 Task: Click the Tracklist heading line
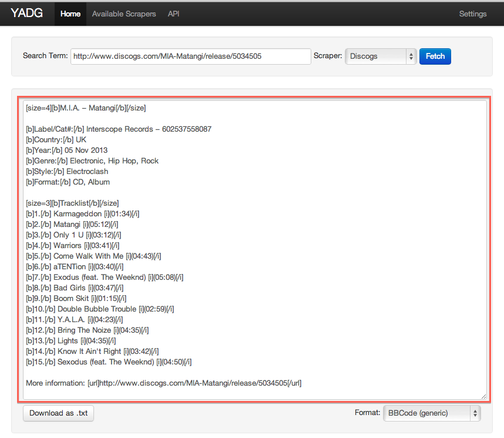pyautogui.click(x=72, y=203)
